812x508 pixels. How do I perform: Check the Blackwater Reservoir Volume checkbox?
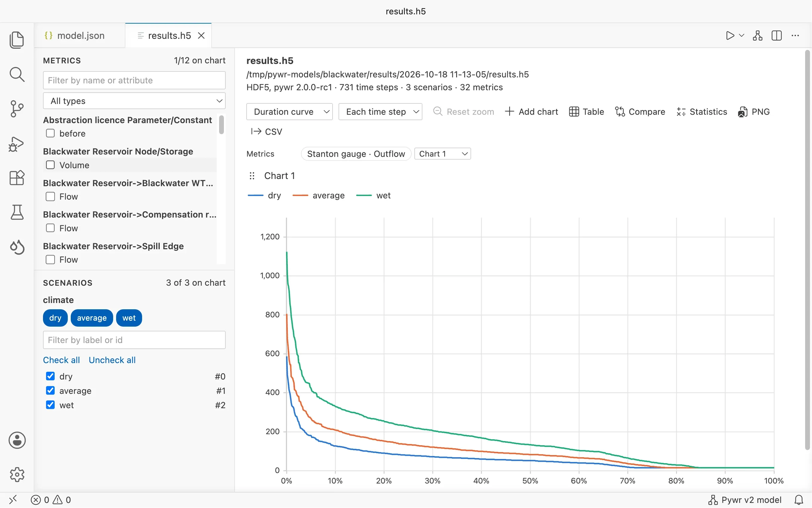point(50,165)
